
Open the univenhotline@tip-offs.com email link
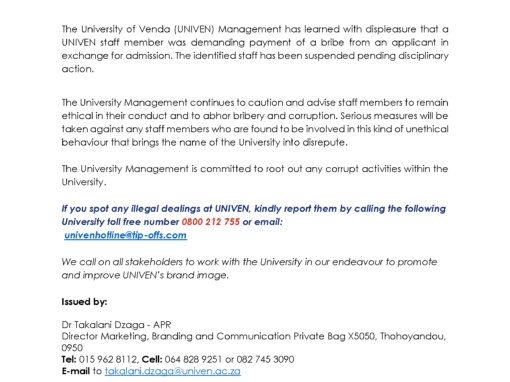click(125, 235)
